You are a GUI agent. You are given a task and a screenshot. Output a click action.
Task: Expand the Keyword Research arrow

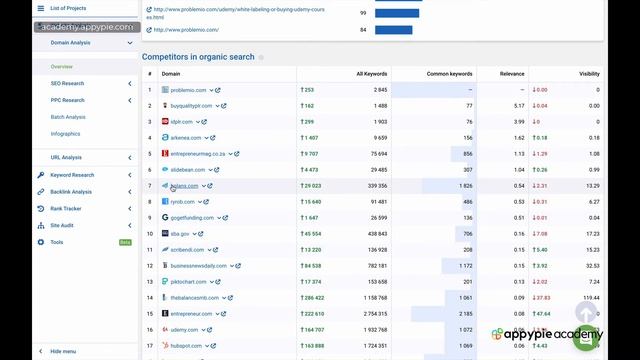pos(130,175)
